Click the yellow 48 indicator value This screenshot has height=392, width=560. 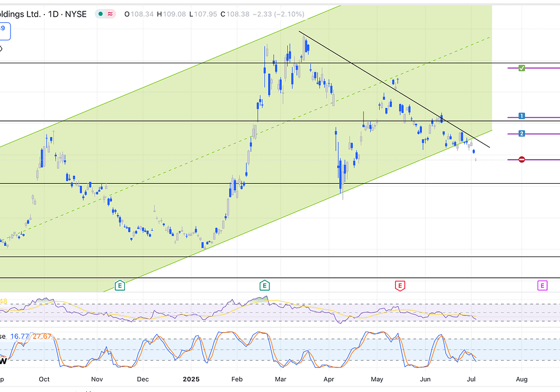[x=3, y=301]
